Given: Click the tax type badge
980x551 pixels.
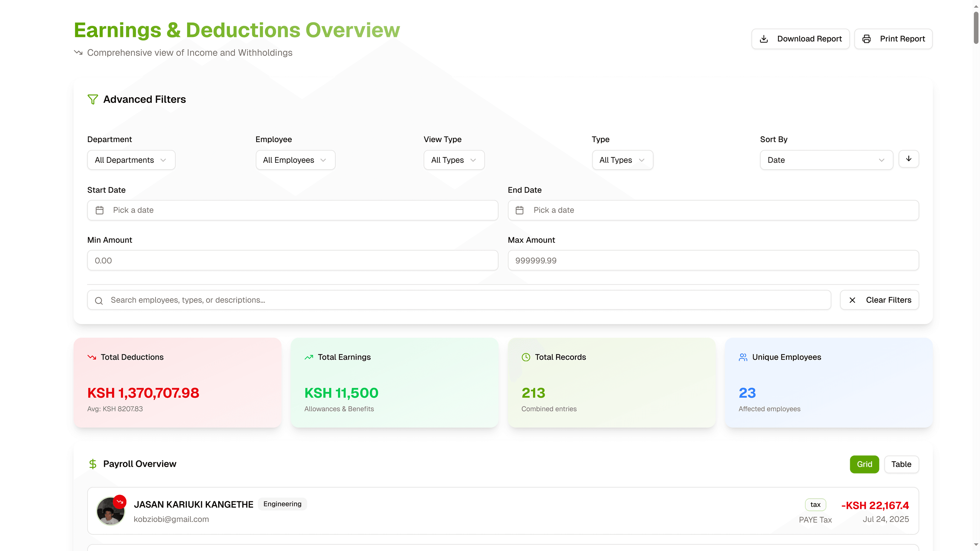Looking at the screenshot, I should tap(815, 505).
